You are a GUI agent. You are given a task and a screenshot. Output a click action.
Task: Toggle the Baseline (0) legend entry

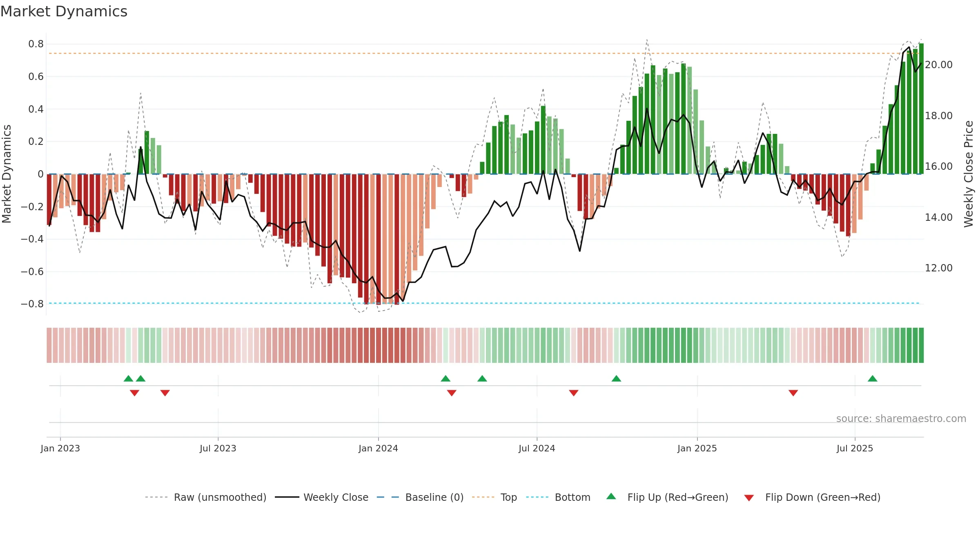click(x=420, y=497)
